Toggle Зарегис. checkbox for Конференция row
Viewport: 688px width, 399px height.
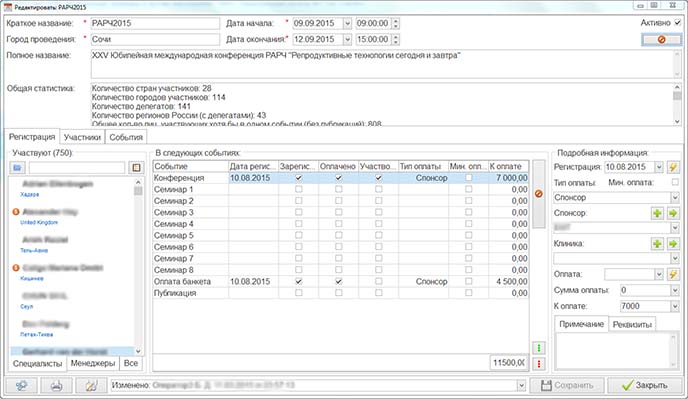[298, 178]
